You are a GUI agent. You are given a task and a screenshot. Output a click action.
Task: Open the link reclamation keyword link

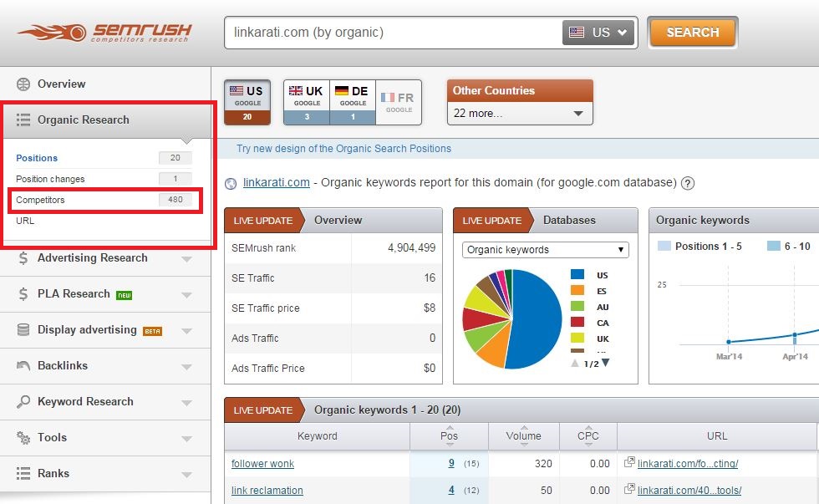[267, 491]
